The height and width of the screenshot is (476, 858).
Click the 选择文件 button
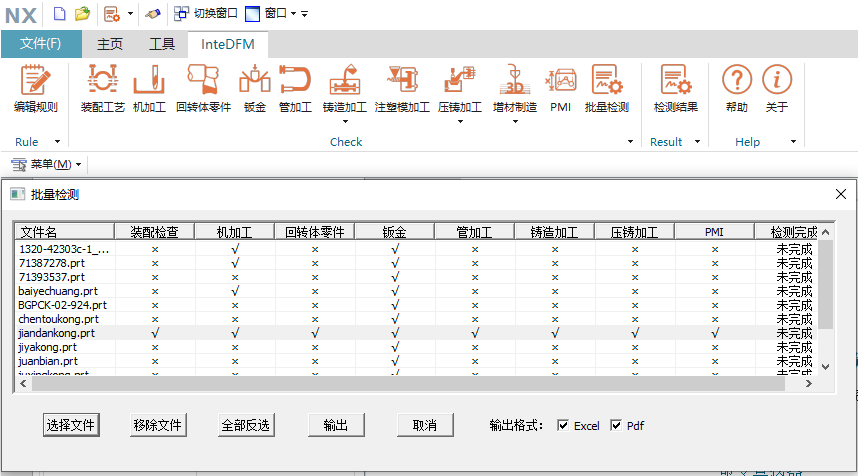click(x=71, y=425)
